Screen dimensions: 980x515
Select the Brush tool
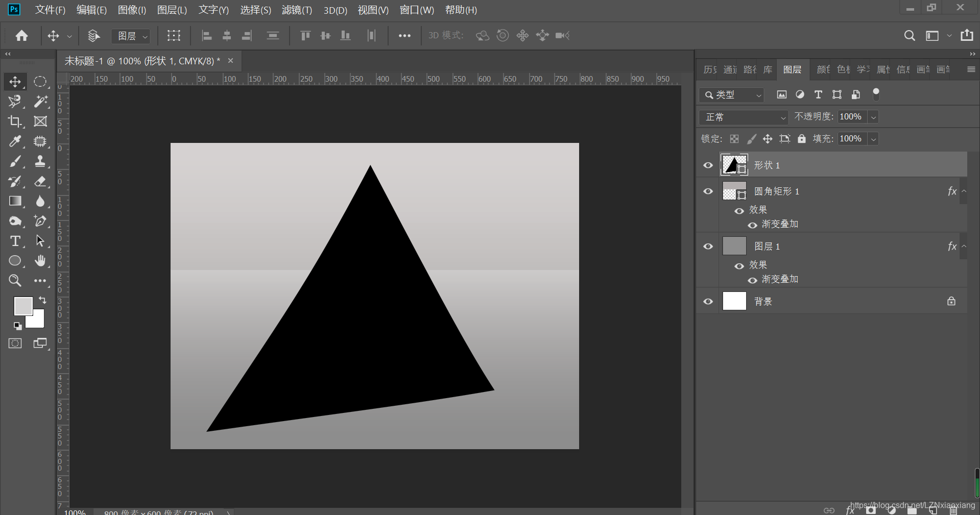coord(15,161)
